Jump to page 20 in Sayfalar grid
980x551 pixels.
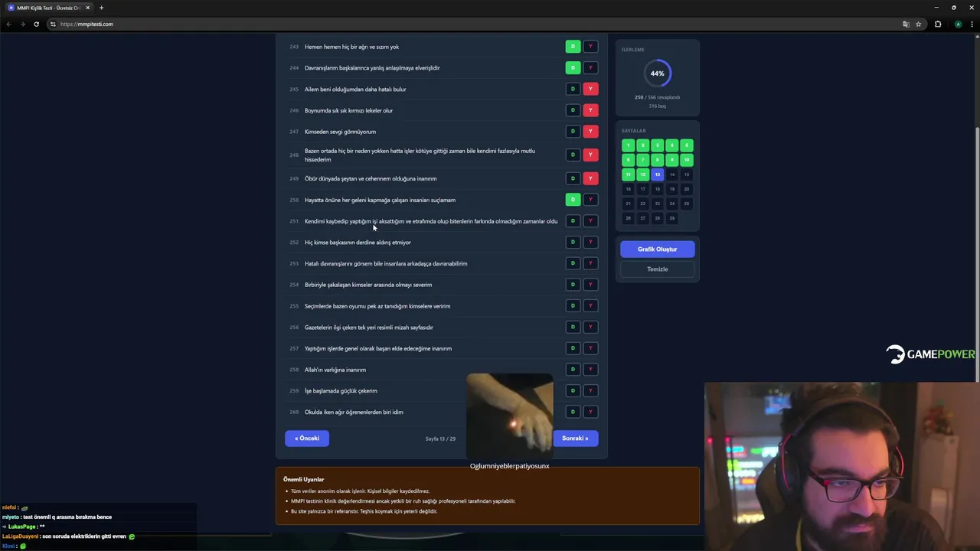pos(687,189)
